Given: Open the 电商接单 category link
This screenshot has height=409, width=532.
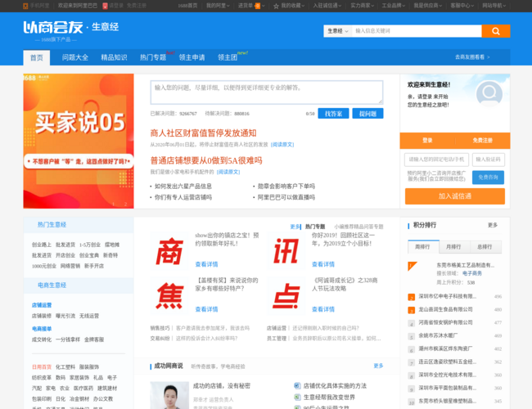Looking at the screenshot, I should click(x=42, y=329).
